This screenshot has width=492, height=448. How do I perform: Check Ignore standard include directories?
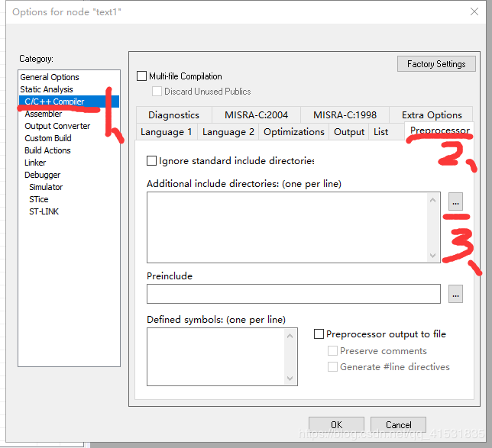click(x=151, y=161)
